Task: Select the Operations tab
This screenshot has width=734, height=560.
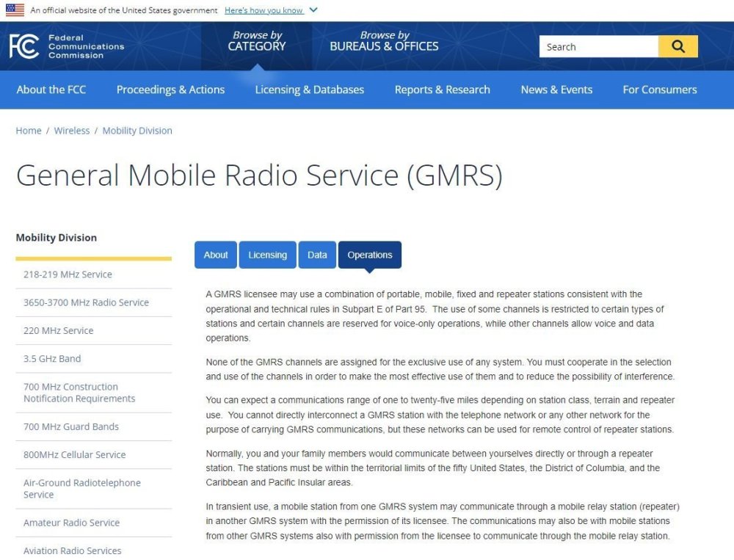Action: click(x=369, y=255)
